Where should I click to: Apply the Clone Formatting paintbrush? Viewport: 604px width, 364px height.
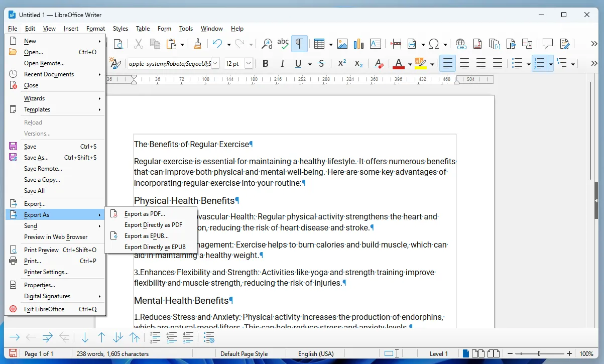tap(197, 44)
